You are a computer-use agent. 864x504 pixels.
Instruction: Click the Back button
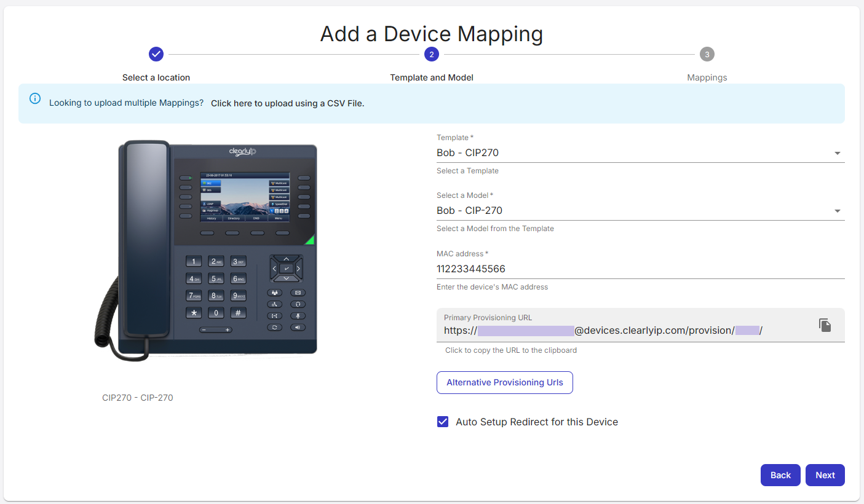coord(780,475)
